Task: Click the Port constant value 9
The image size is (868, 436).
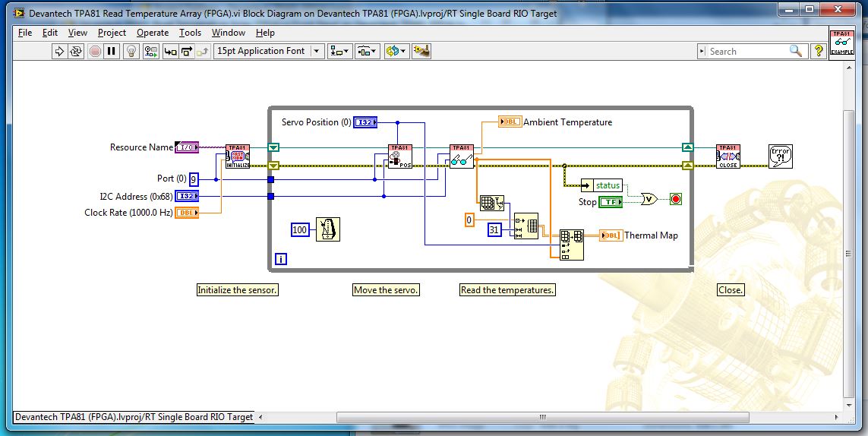Action: [x=194, y=179]
